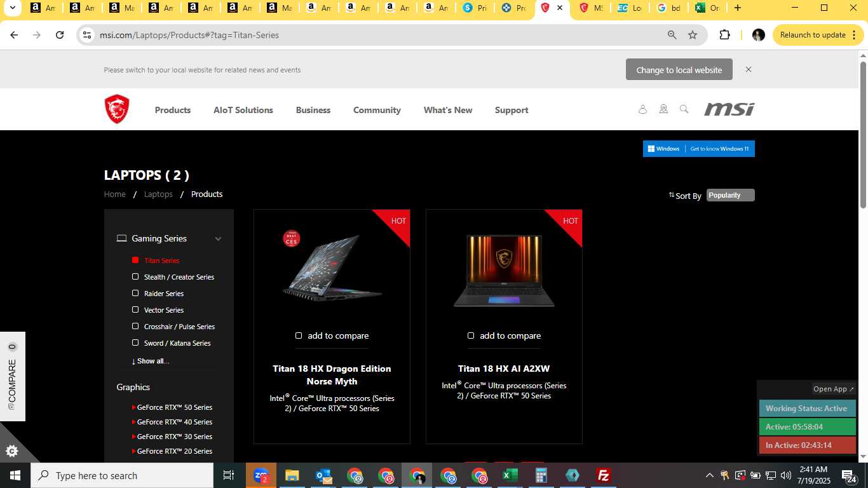Image resolution: width=868 pixels, height=488 pixels.
Task: Open Titan 18 HX AI A2XW title link
Action: 504,369
